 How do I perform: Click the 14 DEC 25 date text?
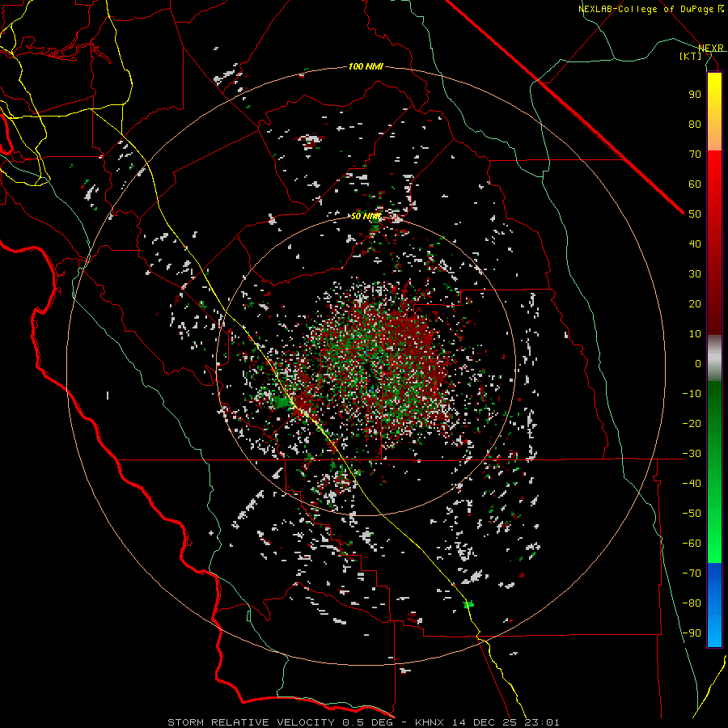(x=485, y=722)
